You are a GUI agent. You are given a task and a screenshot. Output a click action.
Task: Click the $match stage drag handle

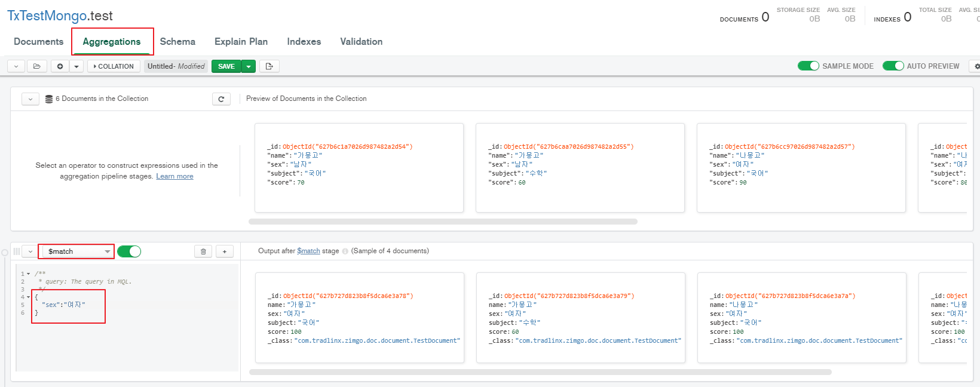[17, 251]
